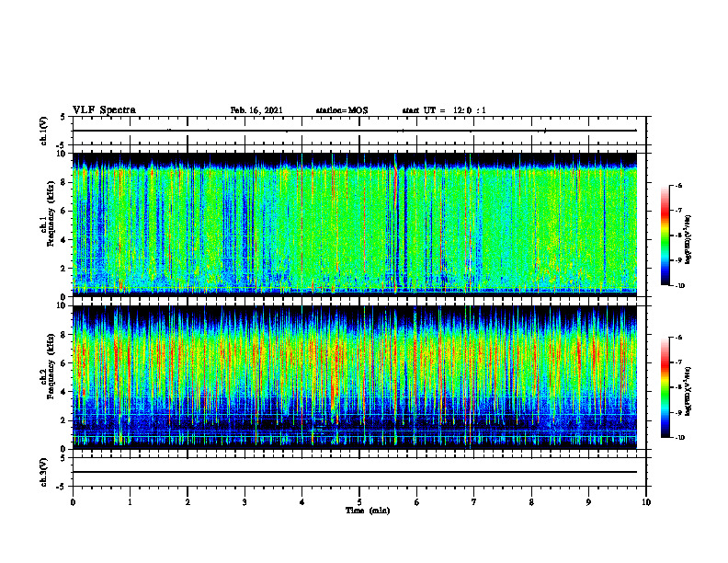Select the date "Feb. 16, 2021"
This screenshot has height=563, width=728.
[256, 110]
